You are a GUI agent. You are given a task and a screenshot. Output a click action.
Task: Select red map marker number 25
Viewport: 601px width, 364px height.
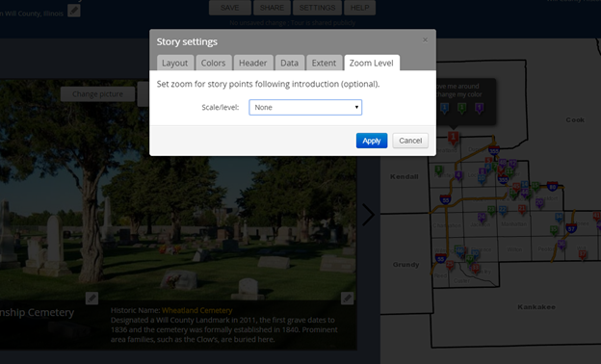[450, 265]
